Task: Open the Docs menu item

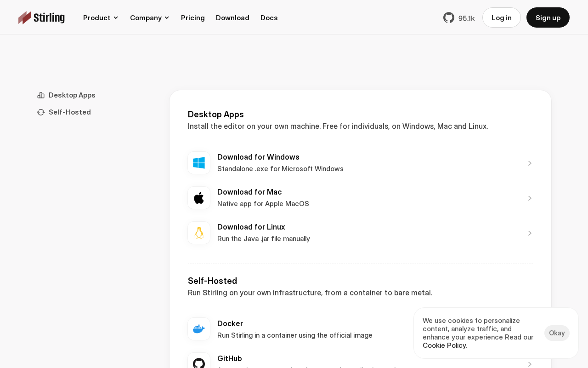Action: [269, 17]
